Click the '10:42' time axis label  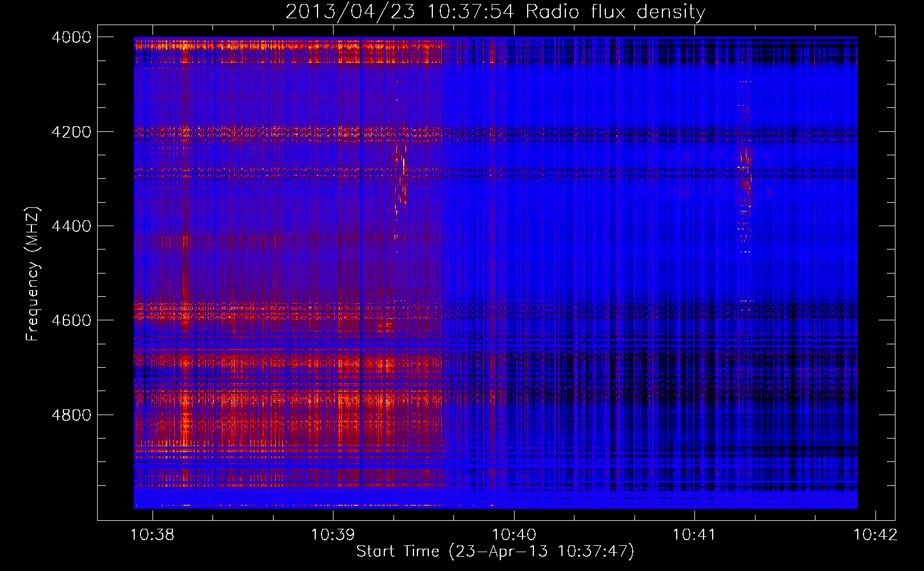875,535
